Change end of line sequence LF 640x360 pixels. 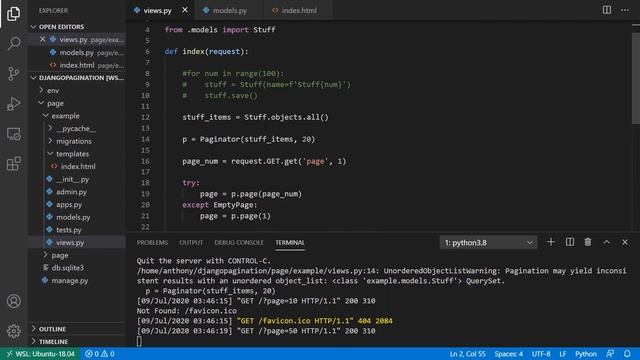(x=562, y=354)
